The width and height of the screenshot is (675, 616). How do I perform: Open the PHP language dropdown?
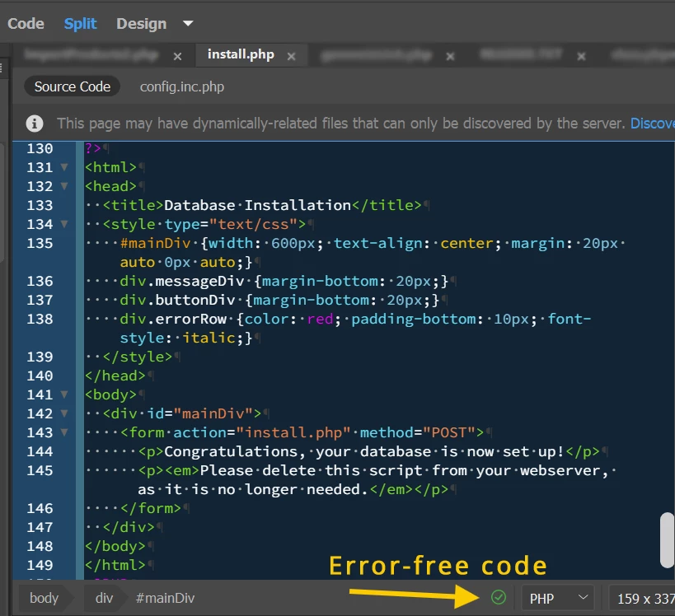pyautogui.click(x=558, y=598)
